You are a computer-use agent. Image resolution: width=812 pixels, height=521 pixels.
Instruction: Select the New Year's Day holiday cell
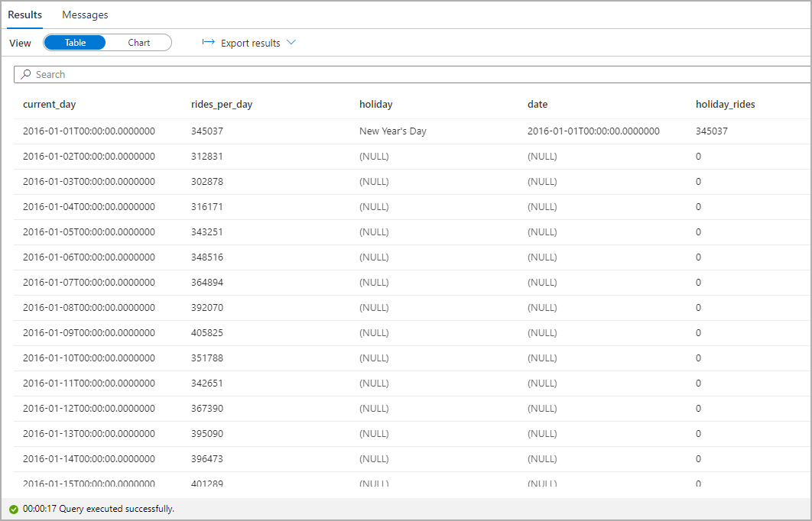click(x=392, y=131)
